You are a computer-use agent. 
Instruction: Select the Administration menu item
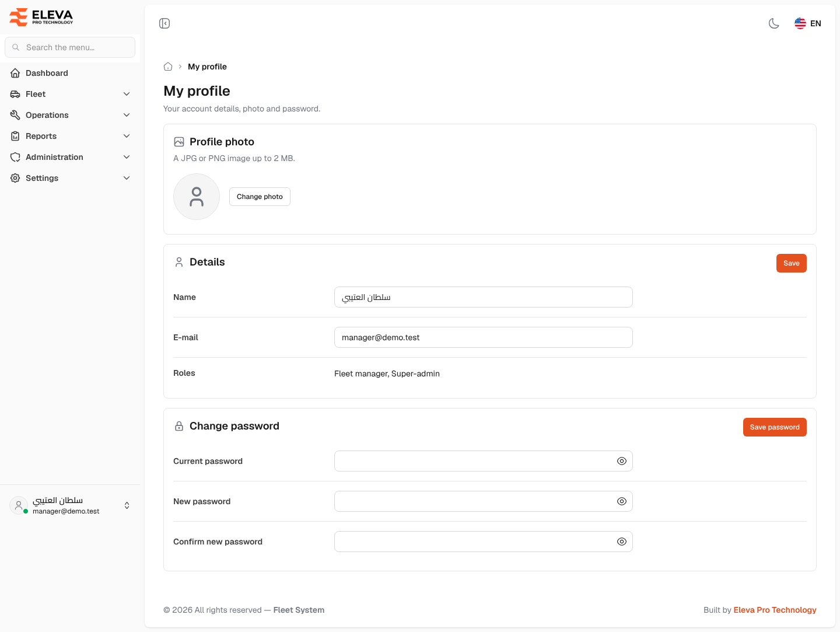pyautogui.click(x=70, y=157)
